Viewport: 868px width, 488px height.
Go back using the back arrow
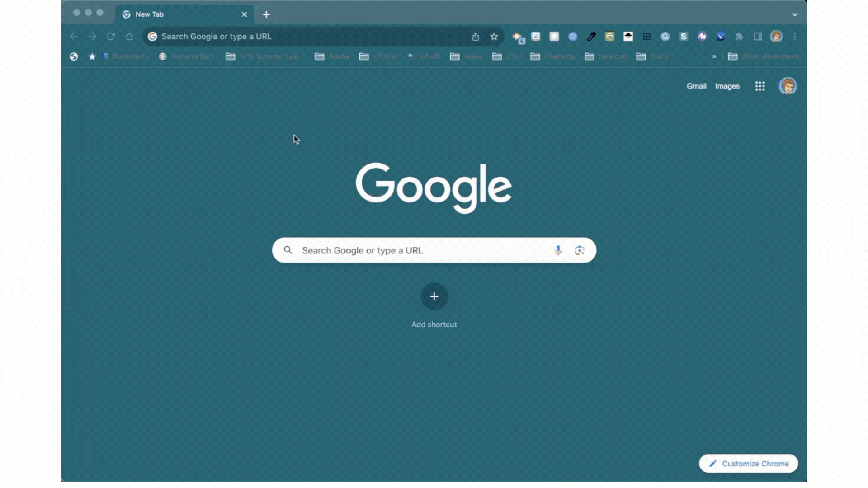click(74, 37)
